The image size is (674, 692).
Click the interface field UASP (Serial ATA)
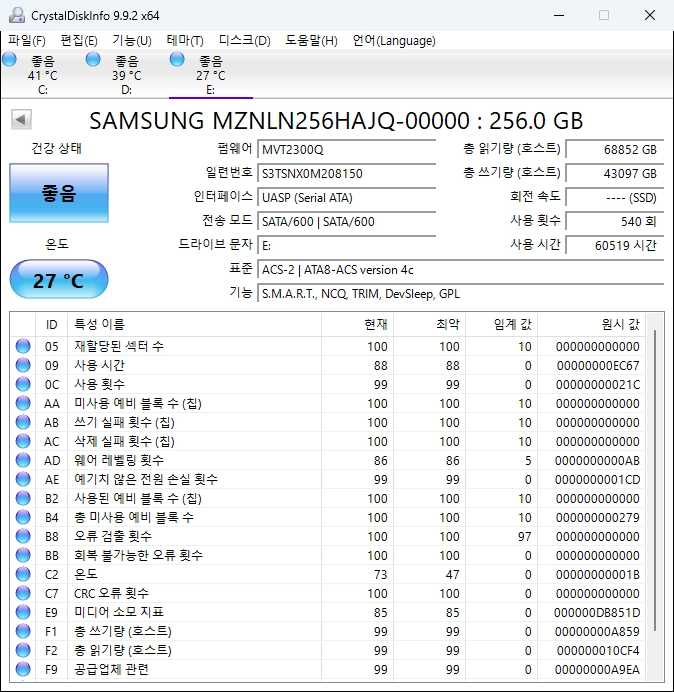346,197
